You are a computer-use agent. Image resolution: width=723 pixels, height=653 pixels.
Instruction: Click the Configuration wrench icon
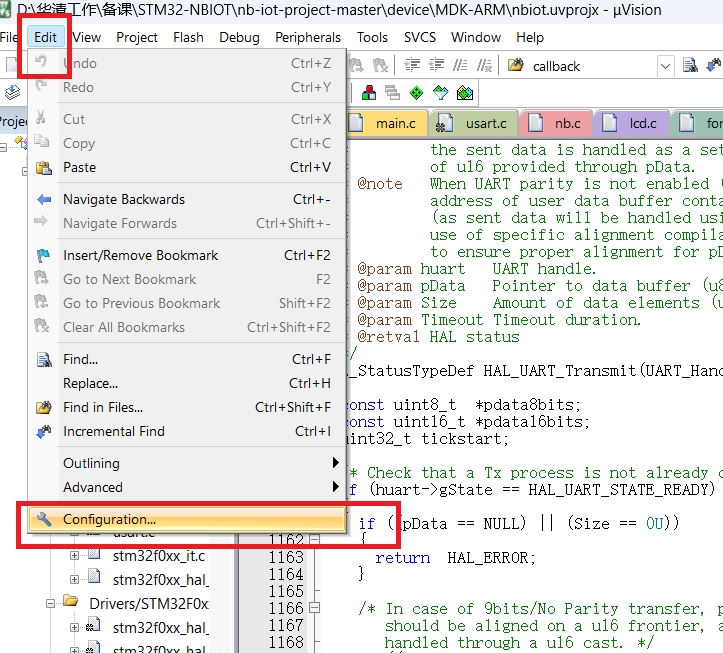tap(43, 519)
